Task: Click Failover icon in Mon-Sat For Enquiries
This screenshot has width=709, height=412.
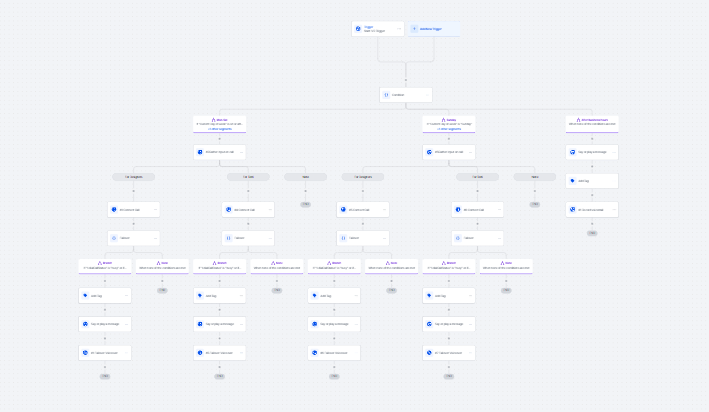Action: point(114,238)
